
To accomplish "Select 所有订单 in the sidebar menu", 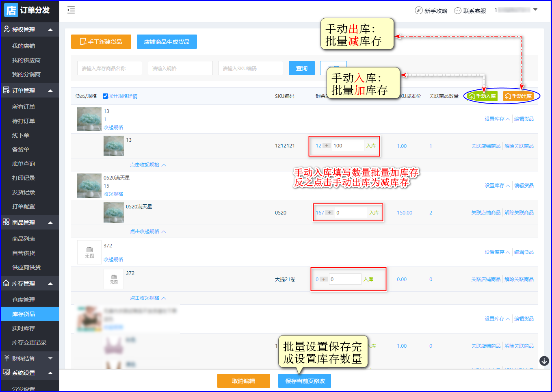I will click(x=24, y=107).
